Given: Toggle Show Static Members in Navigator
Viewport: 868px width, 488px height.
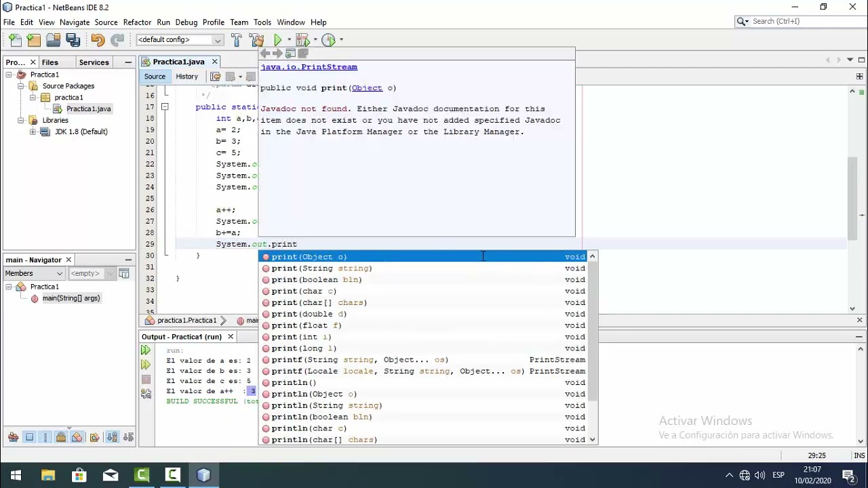Looking at the screenshot, I should [x=45, y=437].
